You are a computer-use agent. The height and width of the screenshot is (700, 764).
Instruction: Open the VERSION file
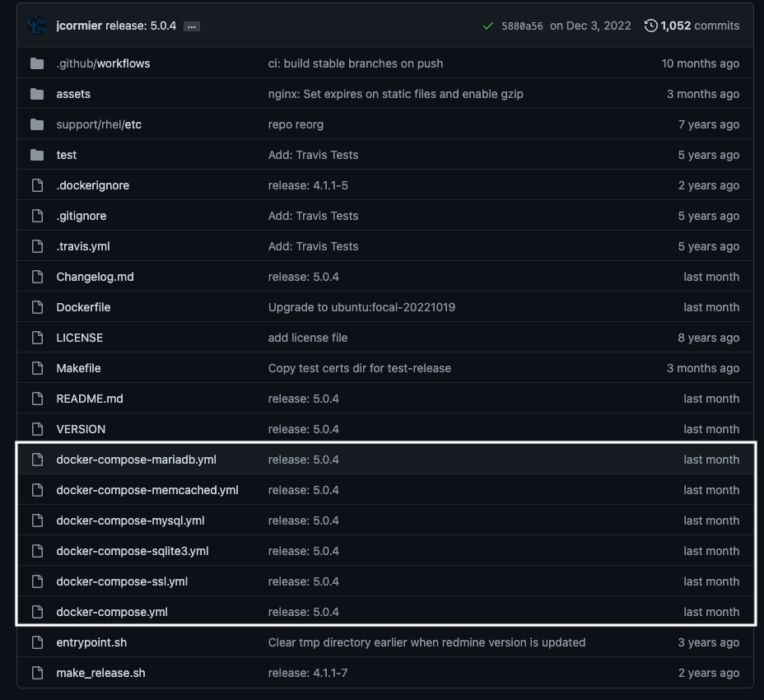[x=81, y=429]
